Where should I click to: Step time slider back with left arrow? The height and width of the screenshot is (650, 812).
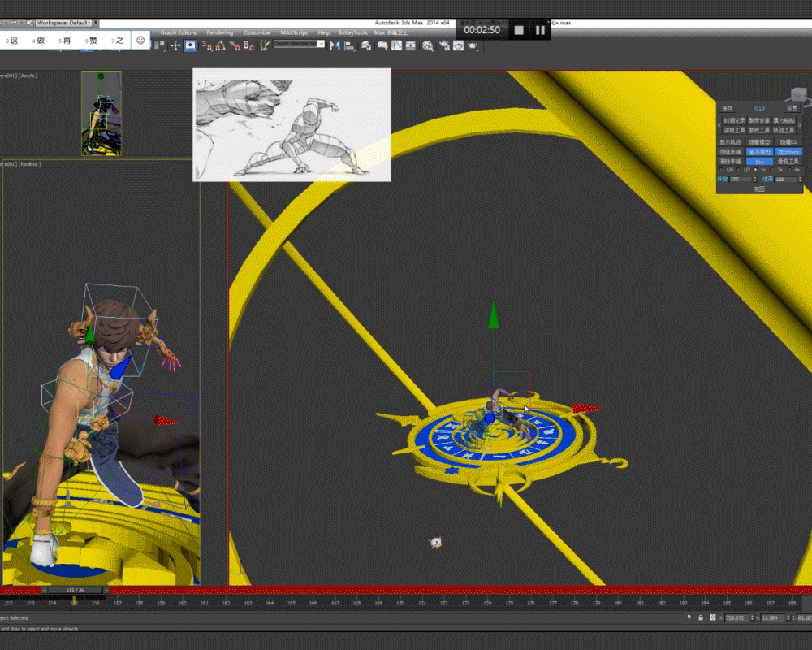(45, 591)
